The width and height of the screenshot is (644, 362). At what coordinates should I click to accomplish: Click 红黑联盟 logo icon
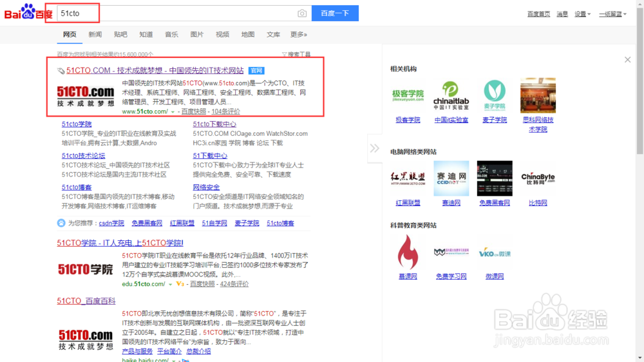408,178
